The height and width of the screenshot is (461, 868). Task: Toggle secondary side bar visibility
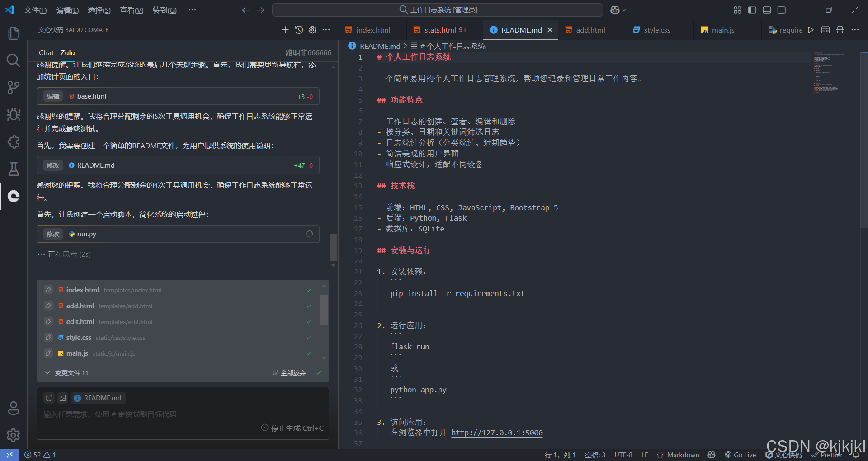782,10
